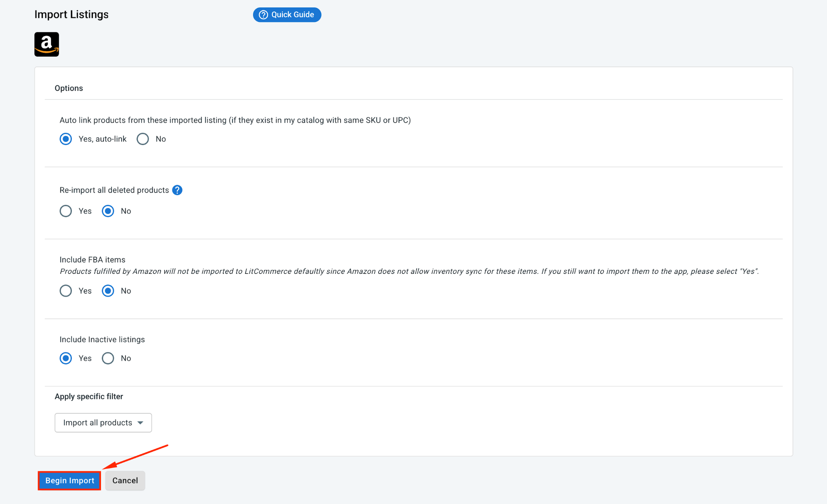Viewport: 827px width, 504px height.
Task: Open the "Import all products" filter dropdown
Action: point(103,423)
